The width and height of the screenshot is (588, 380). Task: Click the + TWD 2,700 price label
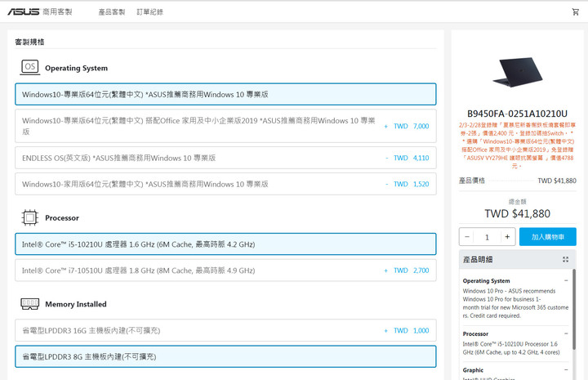click(407, 270)
